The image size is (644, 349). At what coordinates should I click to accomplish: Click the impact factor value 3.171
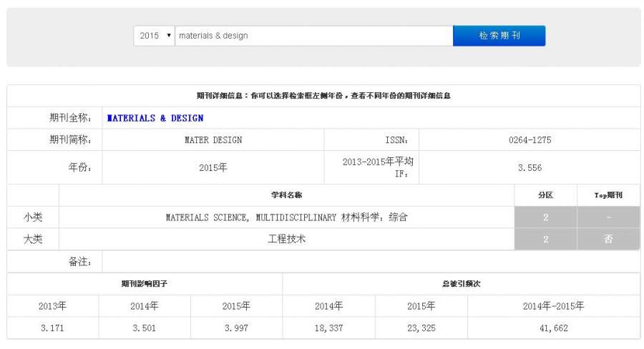[52, 328]
